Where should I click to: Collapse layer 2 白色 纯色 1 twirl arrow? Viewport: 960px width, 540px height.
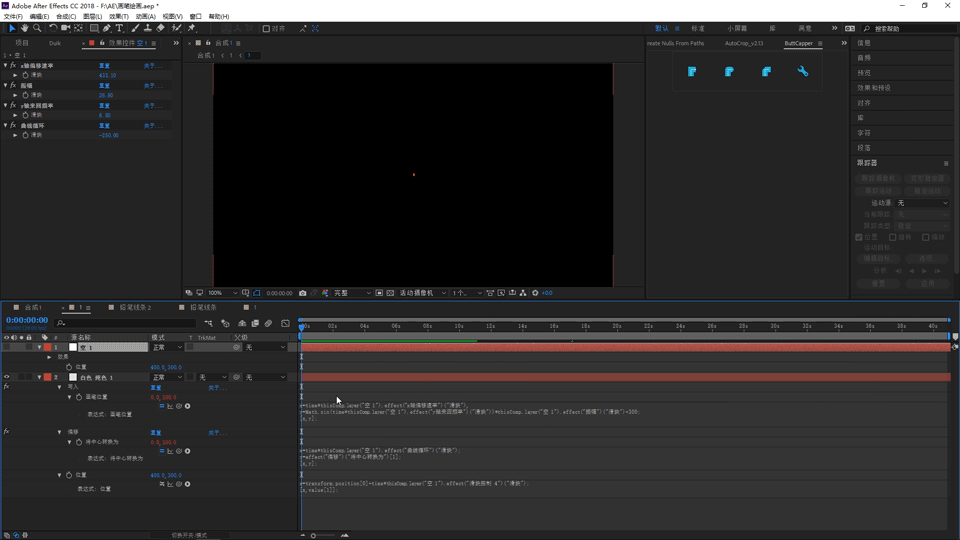coord(39,377)
